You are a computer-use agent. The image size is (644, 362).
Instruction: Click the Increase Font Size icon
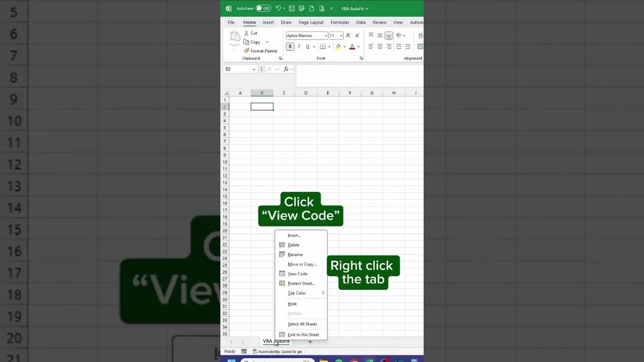pyautogui.click(x=348, y=36)
